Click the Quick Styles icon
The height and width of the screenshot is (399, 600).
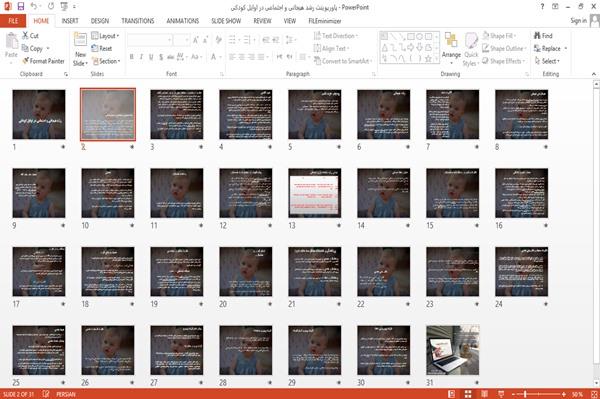(471, 40)
